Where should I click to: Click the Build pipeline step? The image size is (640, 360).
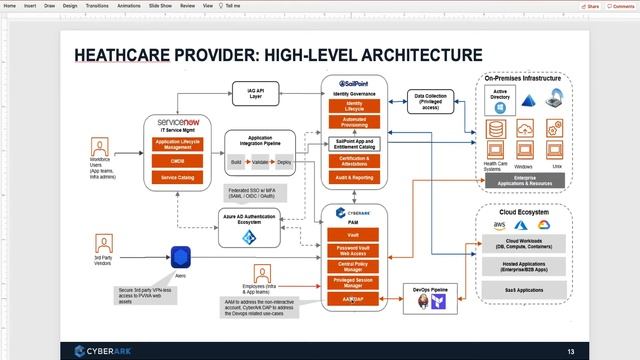tap(236, 162)
